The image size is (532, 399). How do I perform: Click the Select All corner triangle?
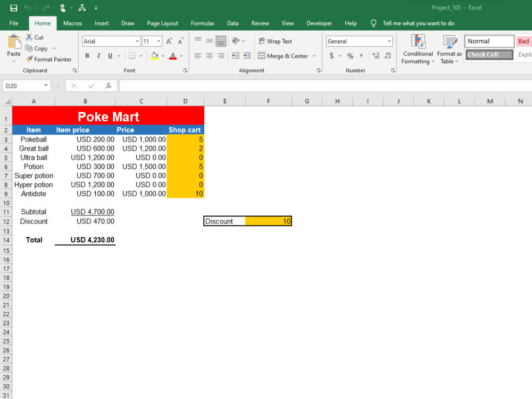click(6, 101)
